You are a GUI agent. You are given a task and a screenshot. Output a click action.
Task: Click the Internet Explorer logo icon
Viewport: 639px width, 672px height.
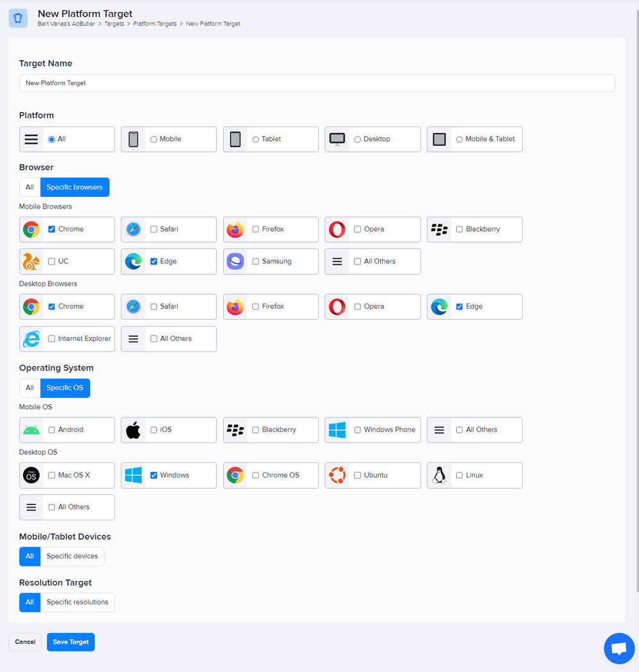(x=31, y=339)
